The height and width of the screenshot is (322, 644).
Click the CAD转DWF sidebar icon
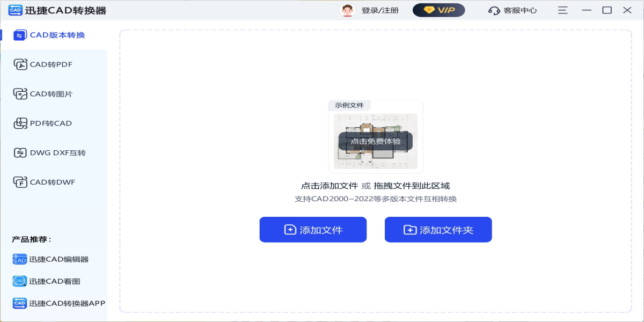[x=20, y=182]
